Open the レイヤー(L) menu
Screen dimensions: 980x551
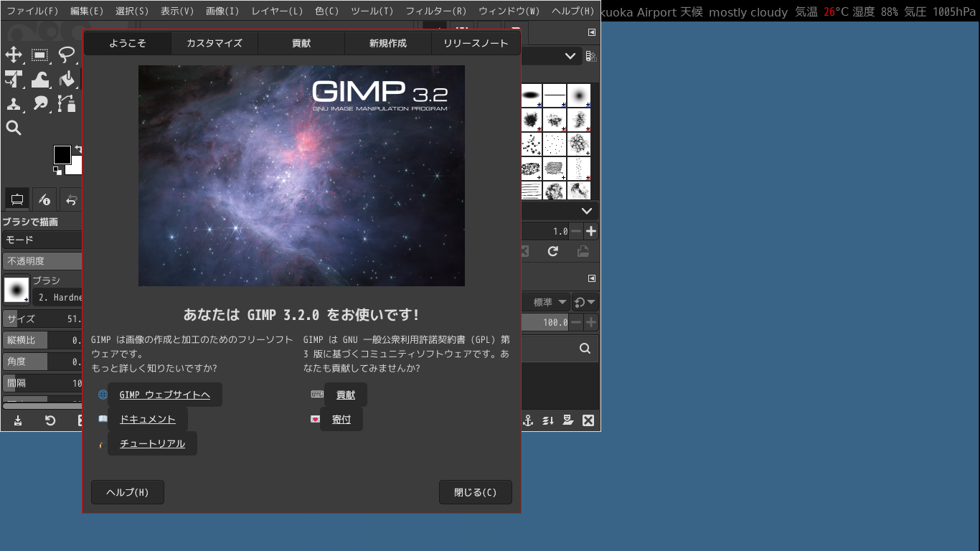point(277,11)
